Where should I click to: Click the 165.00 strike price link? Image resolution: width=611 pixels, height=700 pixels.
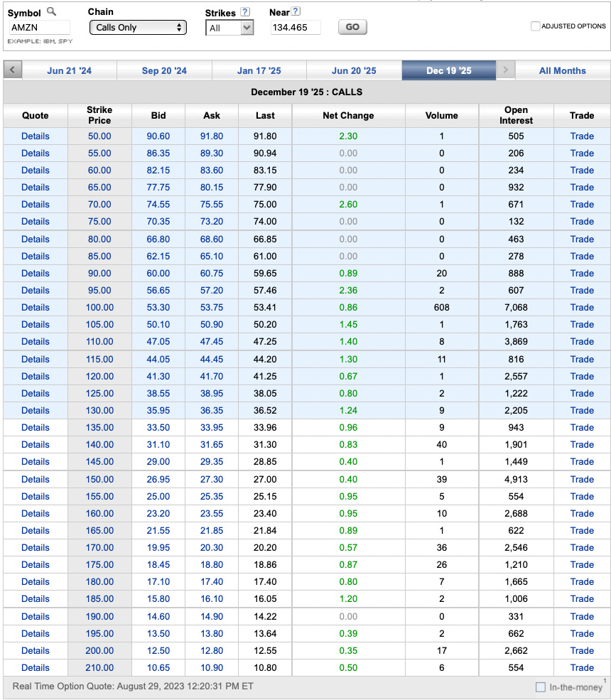click(x=99, y=530)
